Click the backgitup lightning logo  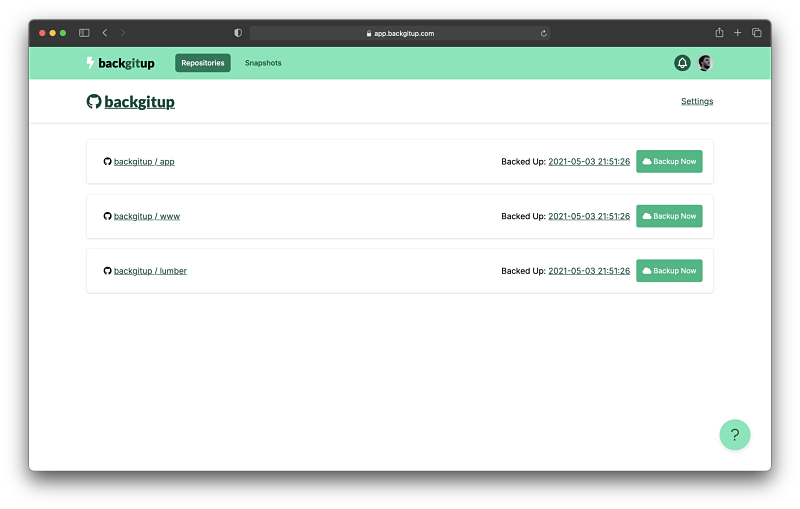pos(120,63)
